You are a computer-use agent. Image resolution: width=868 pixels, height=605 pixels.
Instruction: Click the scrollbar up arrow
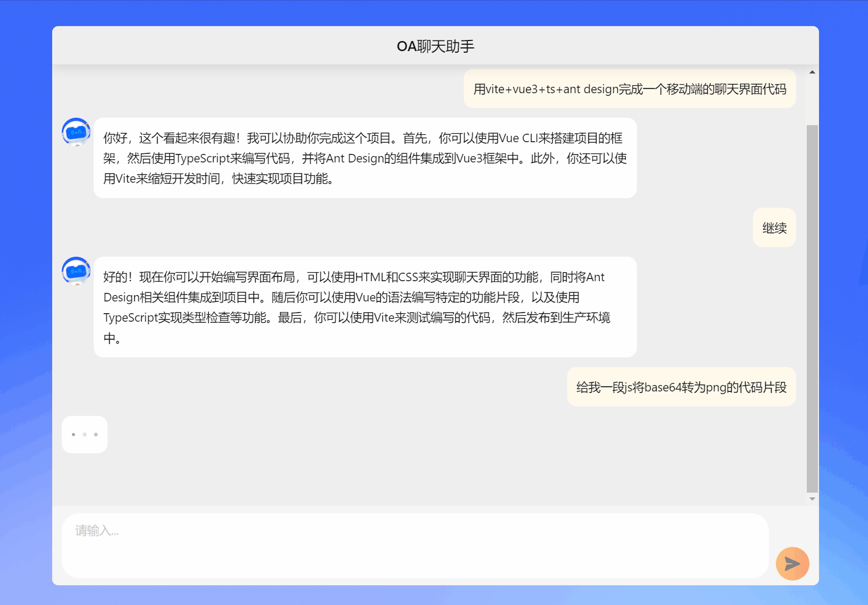(812, 71)
